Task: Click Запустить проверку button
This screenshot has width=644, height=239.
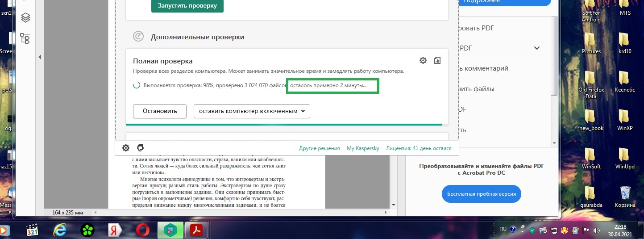Action: coord(187,6)
